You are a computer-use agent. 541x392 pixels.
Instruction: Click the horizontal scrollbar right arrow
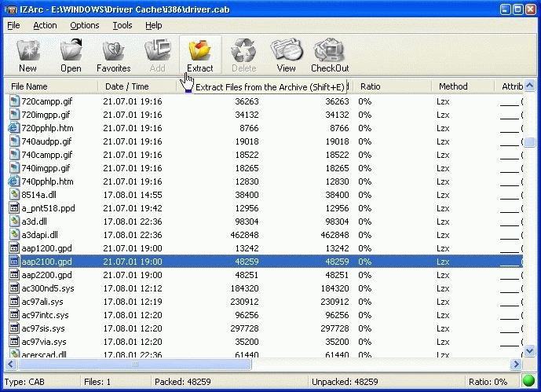point(516,364)
